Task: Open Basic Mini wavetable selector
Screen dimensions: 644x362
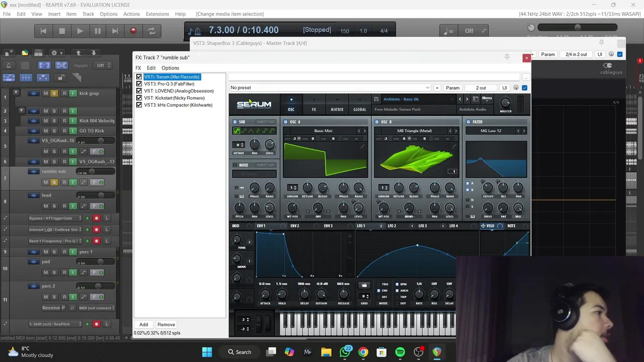Action: click(323, 131)
